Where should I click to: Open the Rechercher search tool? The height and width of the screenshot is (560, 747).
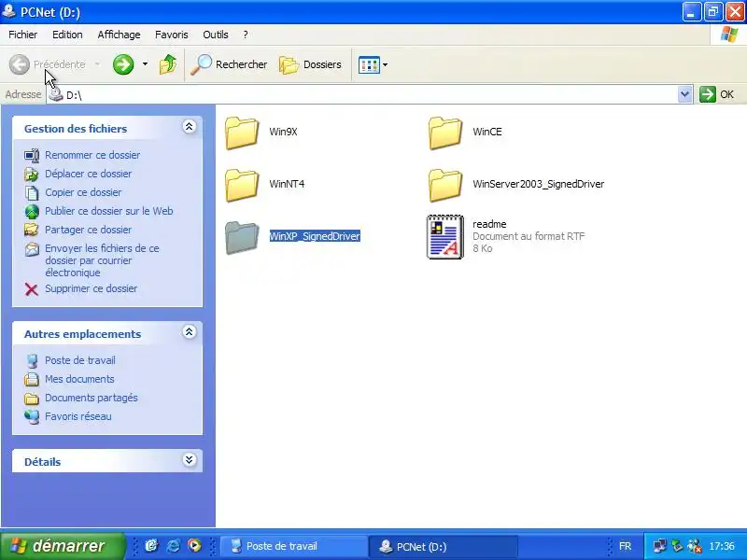(x=229, y=64)
